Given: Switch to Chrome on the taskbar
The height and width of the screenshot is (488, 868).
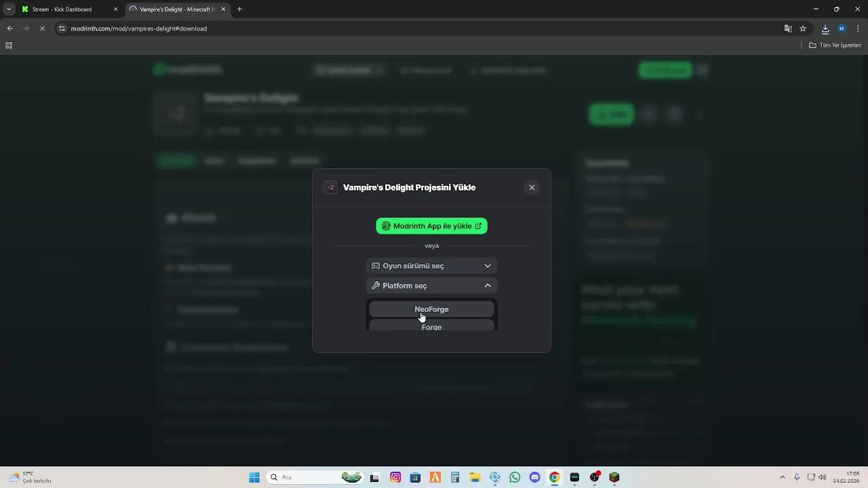Looking at the screenshot, I should (555, 477).
